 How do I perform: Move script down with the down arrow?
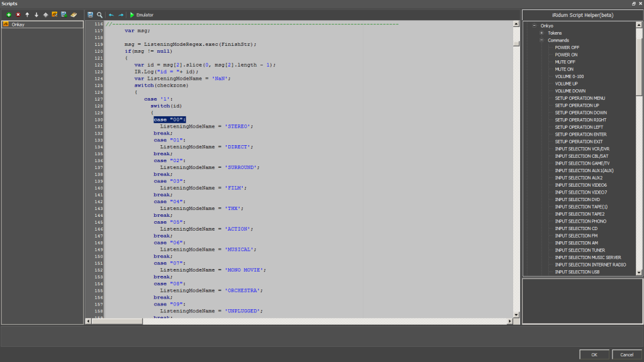click(36, 14)
